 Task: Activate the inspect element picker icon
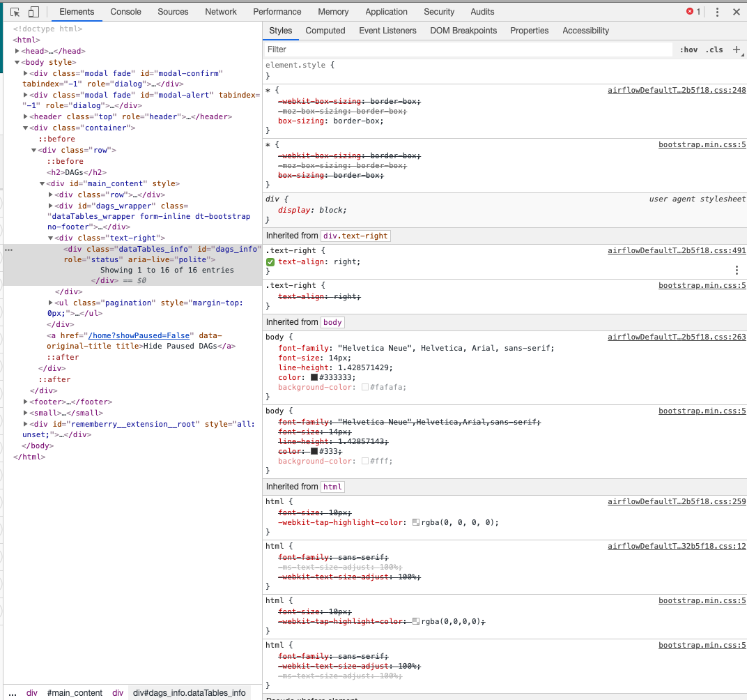[15, 12]
